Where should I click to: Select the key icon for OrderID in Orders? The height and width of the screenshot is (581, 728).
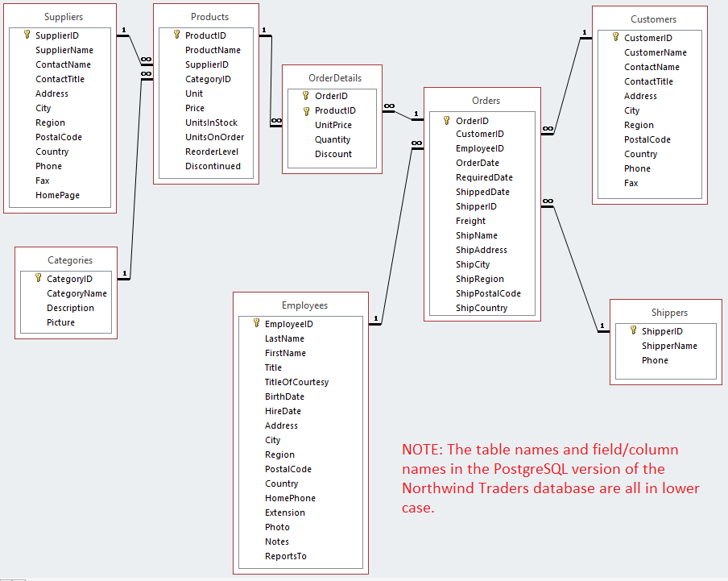[x=445, y=119]
